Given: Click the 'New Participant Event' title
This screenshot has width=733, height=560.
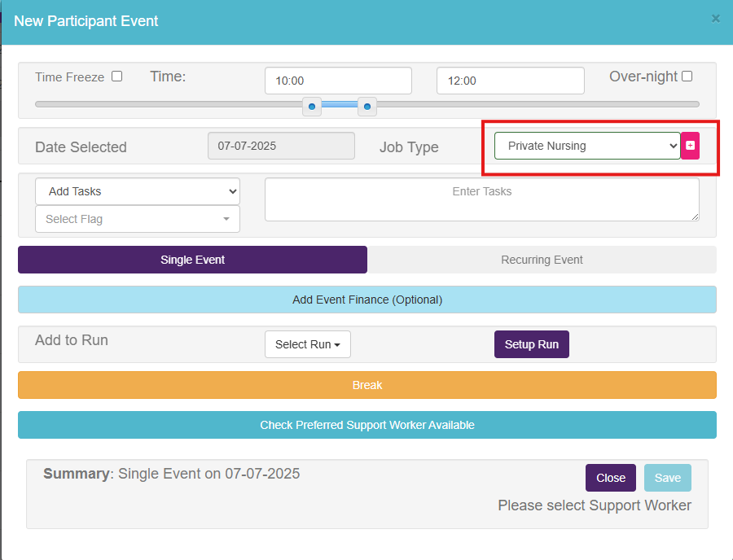Looking at the screenshot, I should [x=86, y=21].
